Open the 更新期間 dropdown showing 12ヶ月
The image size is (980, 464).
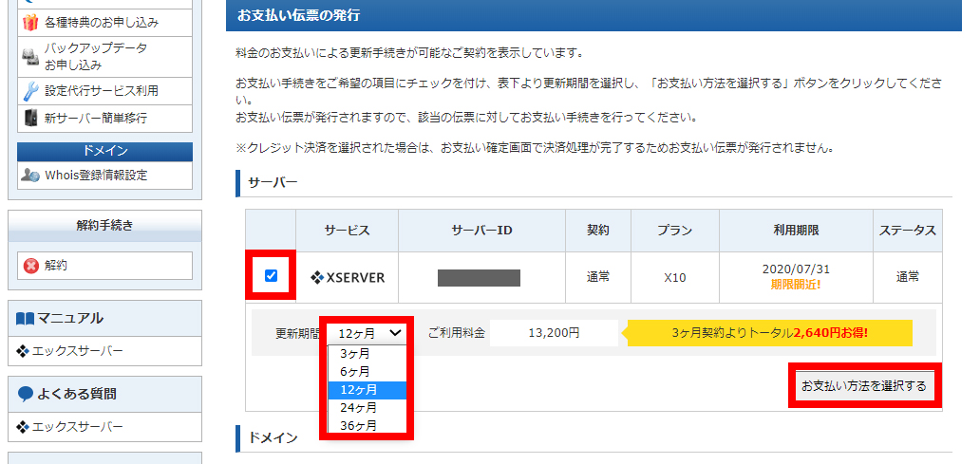point(367,333)
